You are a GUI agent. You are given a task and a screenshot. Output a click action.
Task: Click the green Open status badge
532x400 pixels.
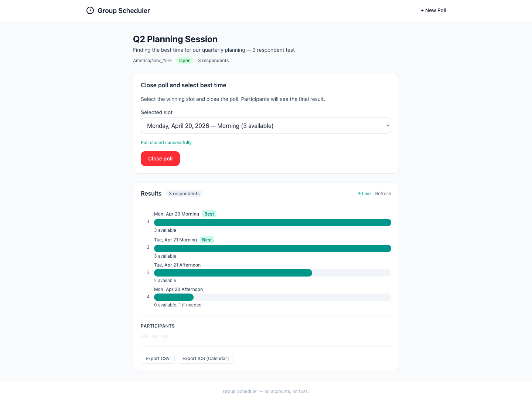pyautogui.click(x=185, y=61)
